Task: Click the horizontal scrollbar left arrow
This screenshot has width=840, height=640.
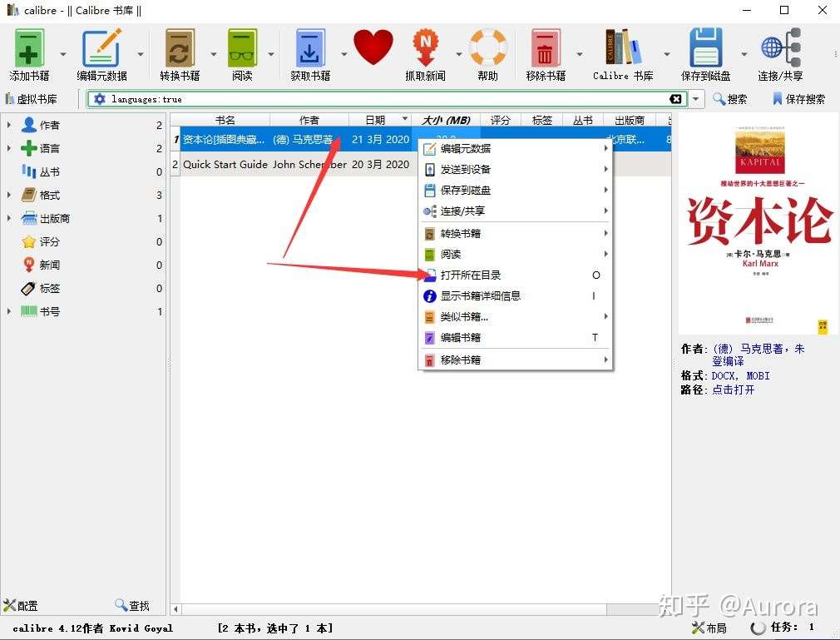Action: [175, 609]
